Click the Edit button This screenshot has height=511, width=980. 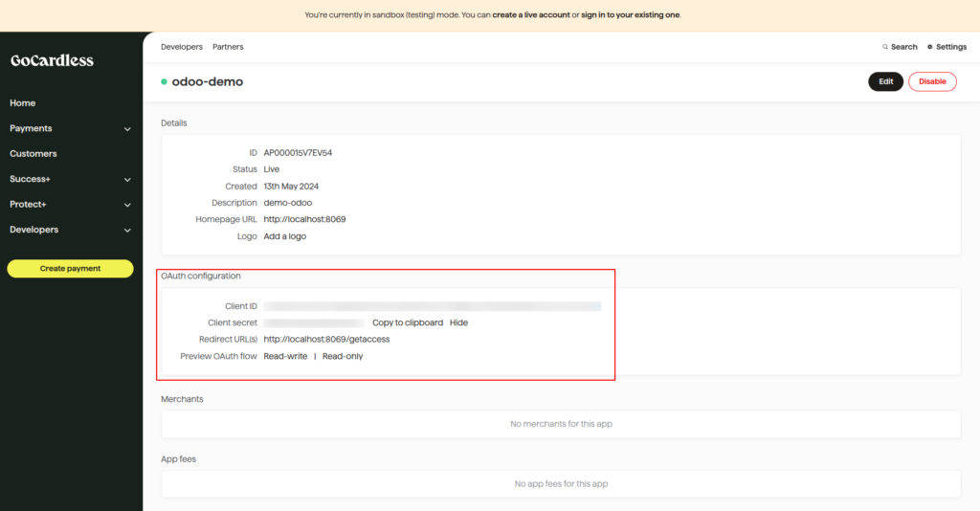click(885, 82)
